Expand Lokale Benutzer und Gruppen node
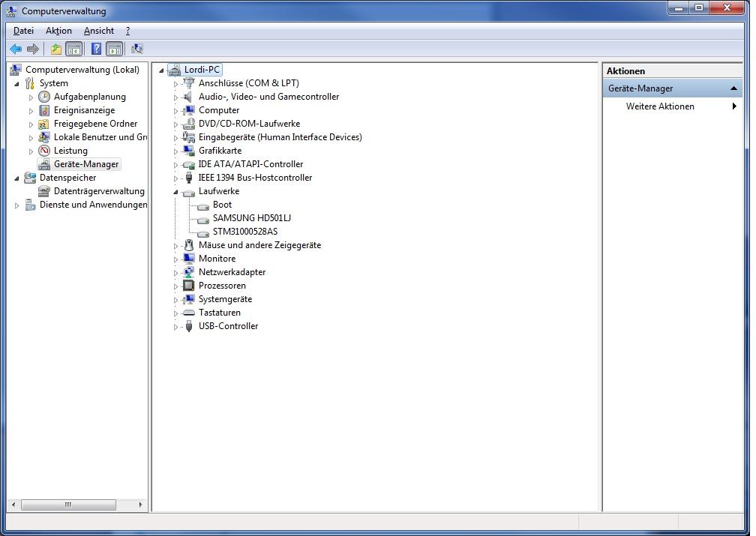The image size is (756, 536). tap(31, 138)
